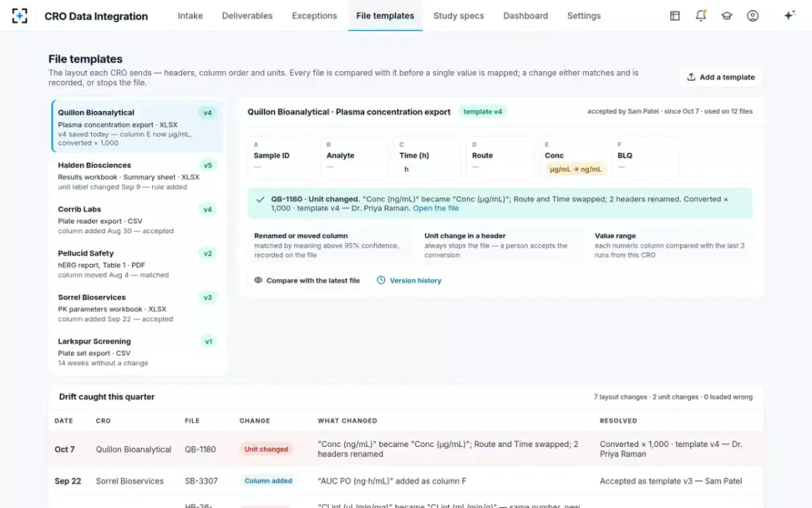Screen dimensions: 812x508
Task: Select the Sample ID column card
Action: (x=281, y=158)
